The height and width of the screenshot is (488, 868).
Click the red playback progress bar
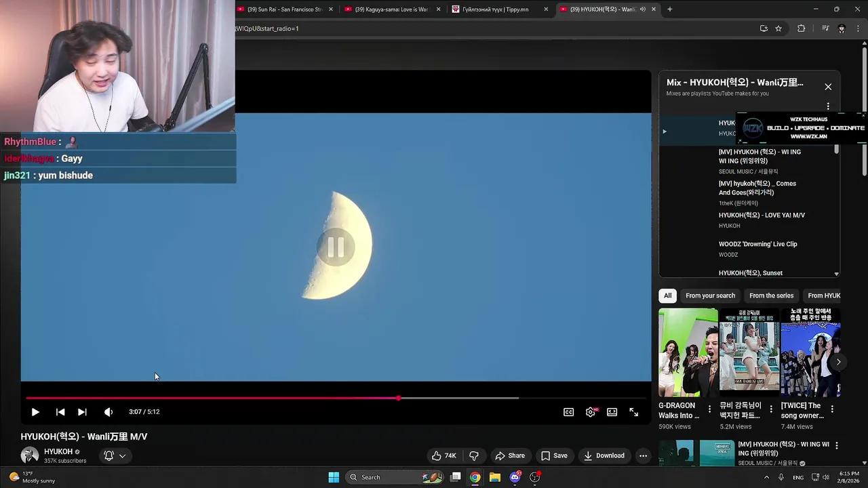[x=212, y=398]
